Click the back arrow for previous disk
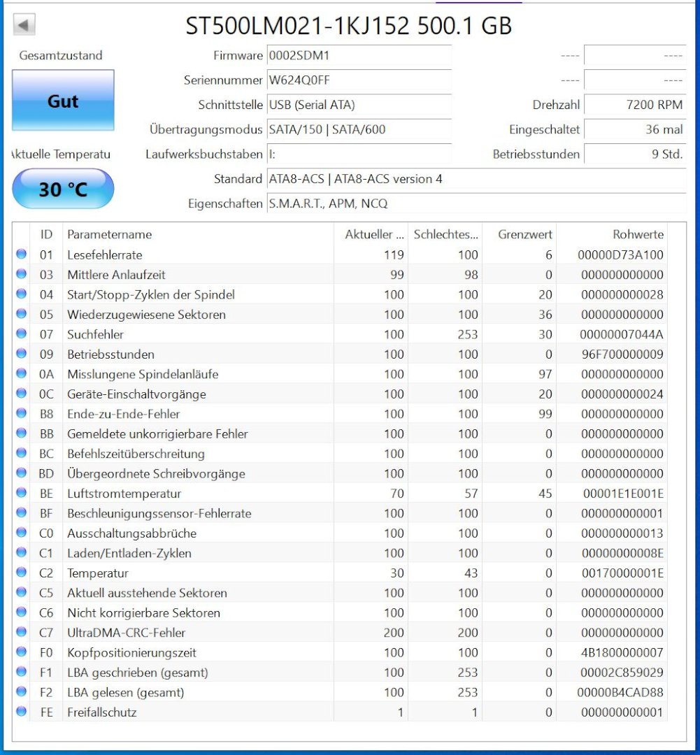Viewport: 700px width, 755px height. click(24, 26)
